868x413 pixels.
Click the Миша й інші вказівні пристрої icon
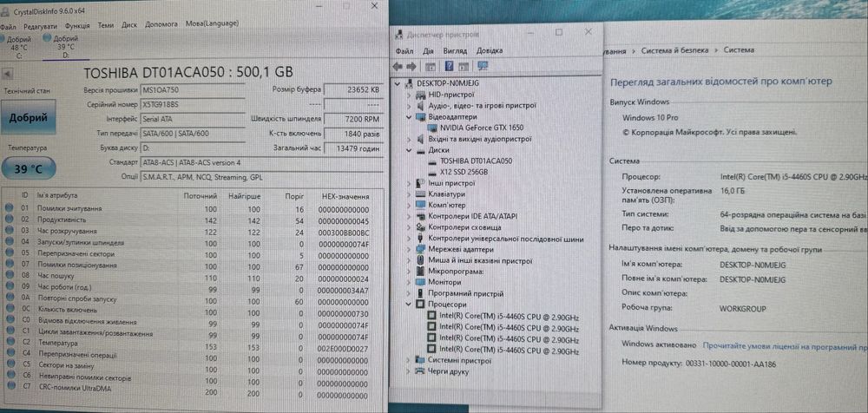coord(422,260)
